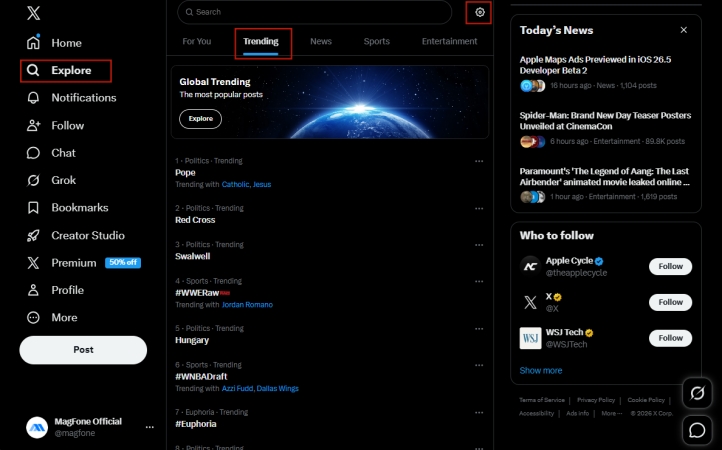Switch to the Entertainment tab
This screenshot has width=722, height=450.
449,41
